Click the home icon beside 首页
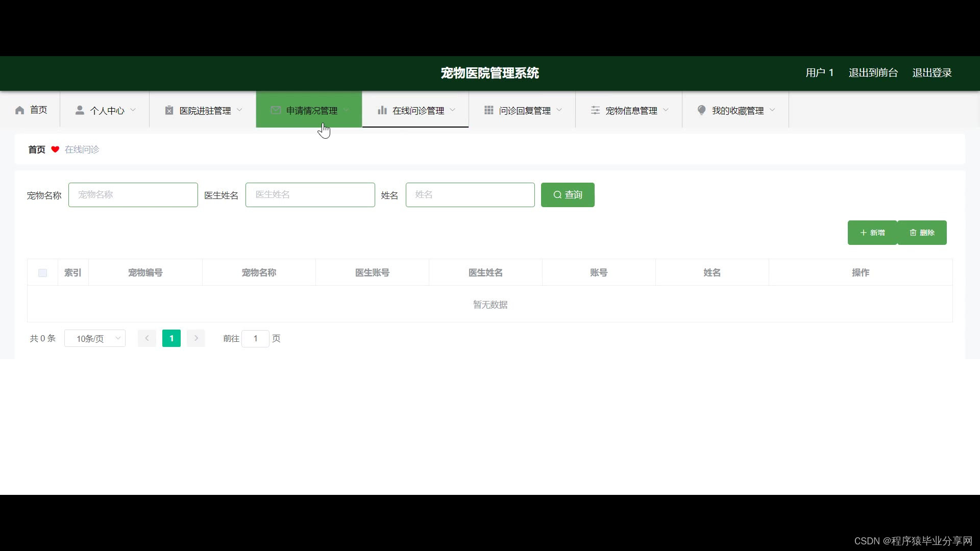Viewport: 980px width, 551px height. [20, 110]
